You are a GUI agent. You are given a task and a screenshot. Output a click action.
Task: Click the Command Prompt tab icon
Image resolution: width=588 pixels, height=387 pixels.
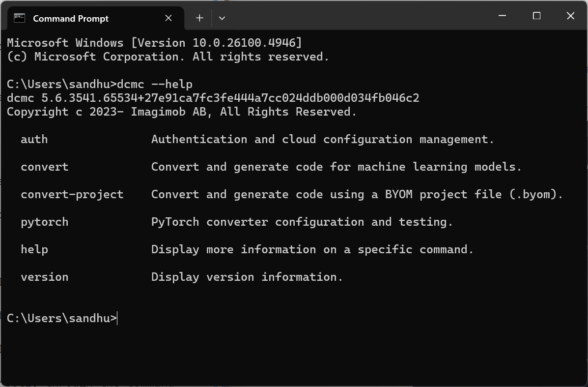pyautogui.click(x=20, y=18)
